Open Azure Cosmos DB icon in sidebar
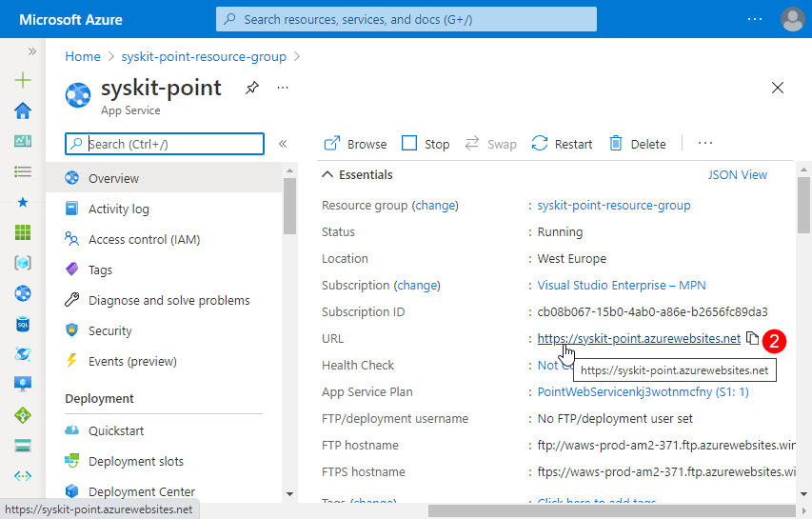This screenshot has height=519, width=812. (23, 354)
